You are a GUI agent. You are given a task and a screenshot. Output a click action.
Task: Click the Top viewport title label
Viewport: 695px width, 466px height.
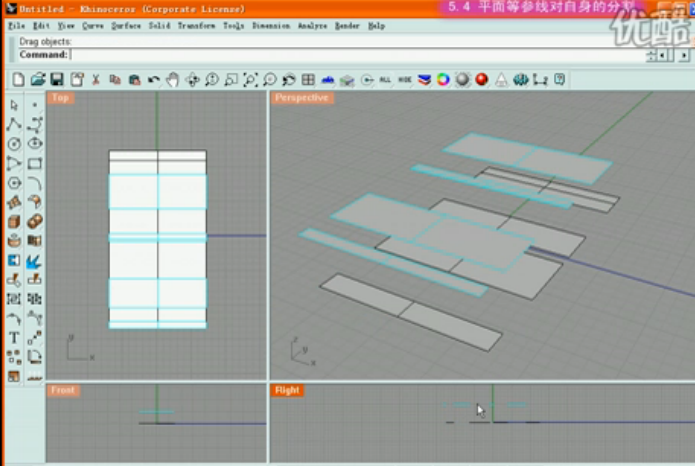pos(61,98)
